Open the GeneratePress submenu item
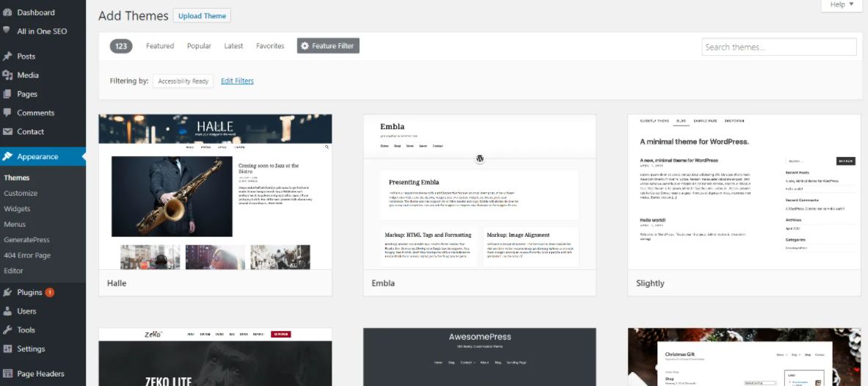 tap(26, 240)
